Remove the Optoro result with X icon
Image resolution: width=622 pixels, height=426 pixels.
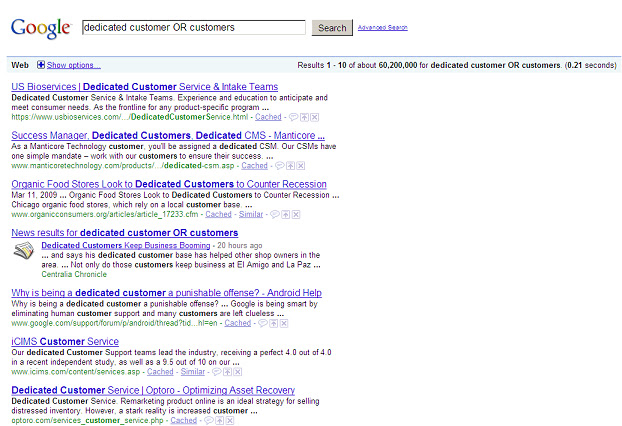230,420
